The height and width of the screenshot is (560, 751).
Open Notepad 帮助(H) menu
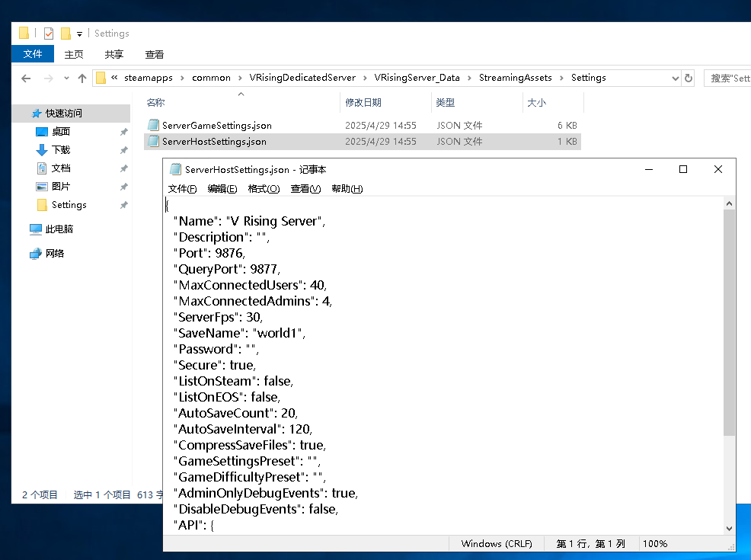(347, 189)
